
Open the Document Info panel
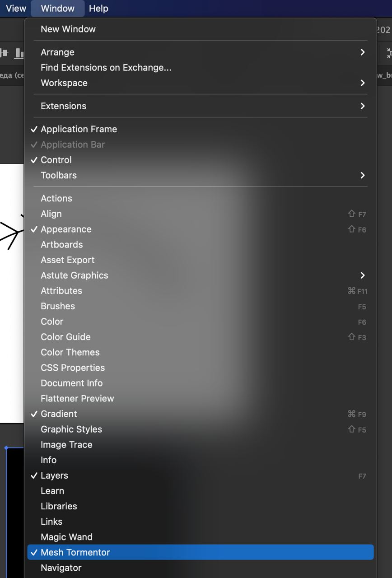coord(201,382)
